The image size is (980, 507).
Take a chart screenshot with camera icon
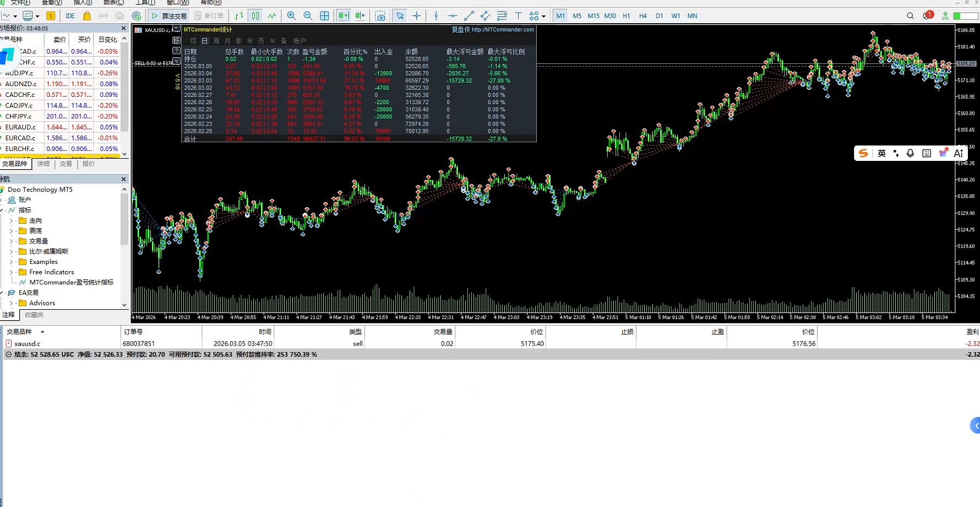(380, 16)
